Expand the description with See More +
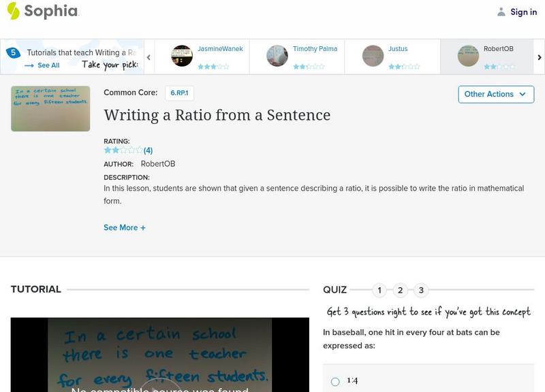545x392 pixels. click(x=125, y=228)
